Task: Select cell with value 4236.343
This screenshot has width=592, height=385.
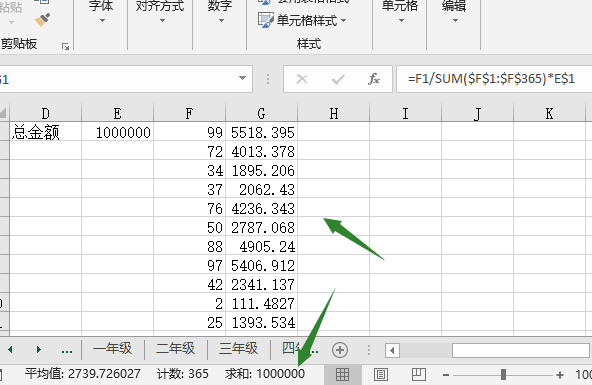Action: [261, 208]
